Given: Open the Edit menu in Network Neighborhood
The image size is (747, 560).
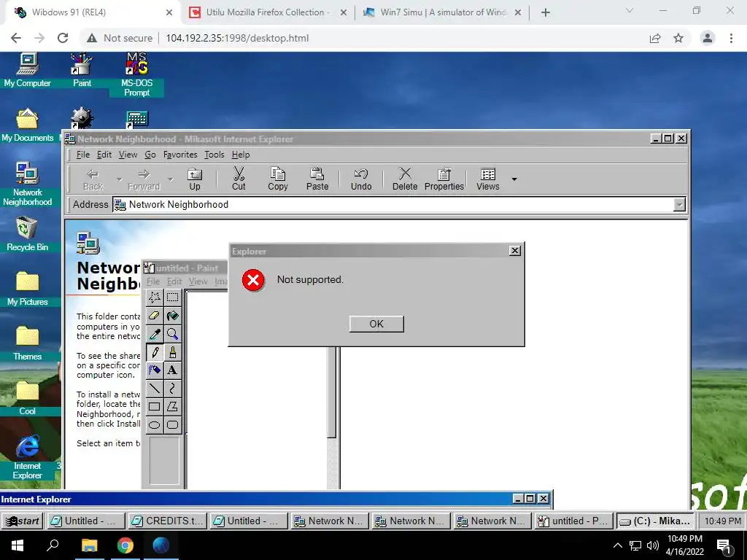Looking at the screenshot, I should (x=104, y=155).
